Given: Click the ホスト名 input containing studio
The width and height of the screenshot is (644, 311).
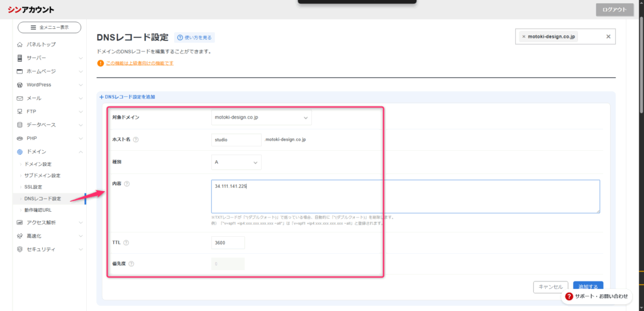Looking at the screenshot, I should point(236,139).
